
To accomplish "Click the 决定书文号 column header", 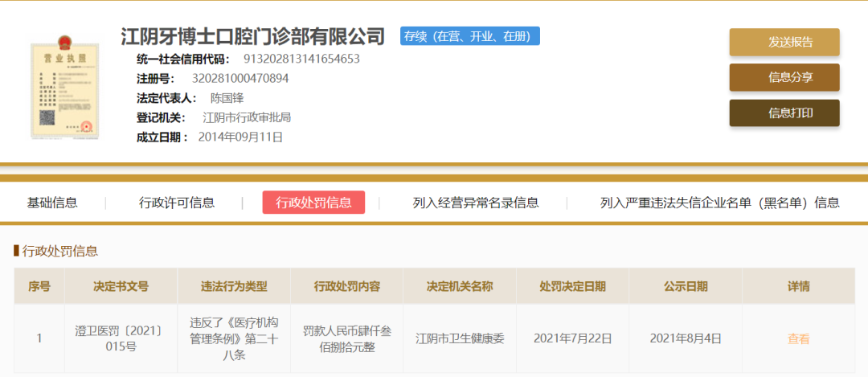I will pyautogui.click(x=121, y=286).
